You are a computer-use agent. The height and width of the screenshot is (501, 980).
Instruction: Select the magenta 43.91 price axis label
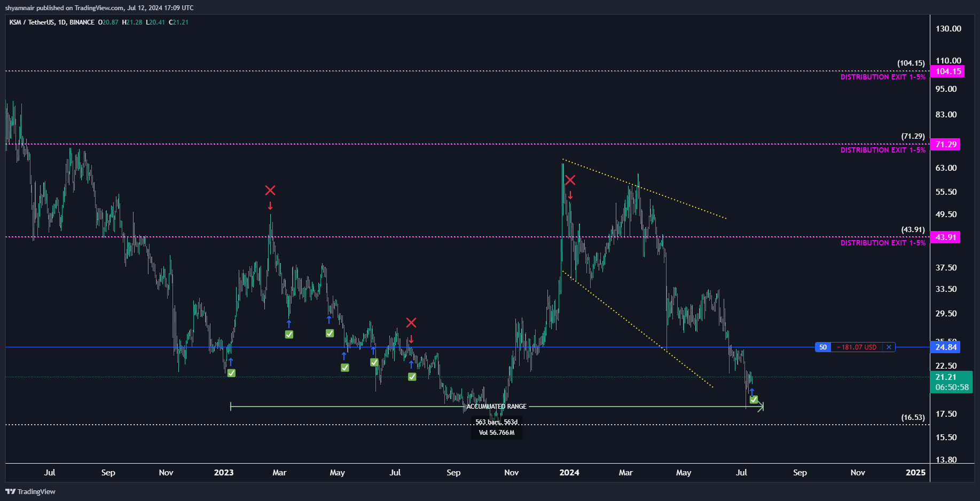click(x=945, y=237)
